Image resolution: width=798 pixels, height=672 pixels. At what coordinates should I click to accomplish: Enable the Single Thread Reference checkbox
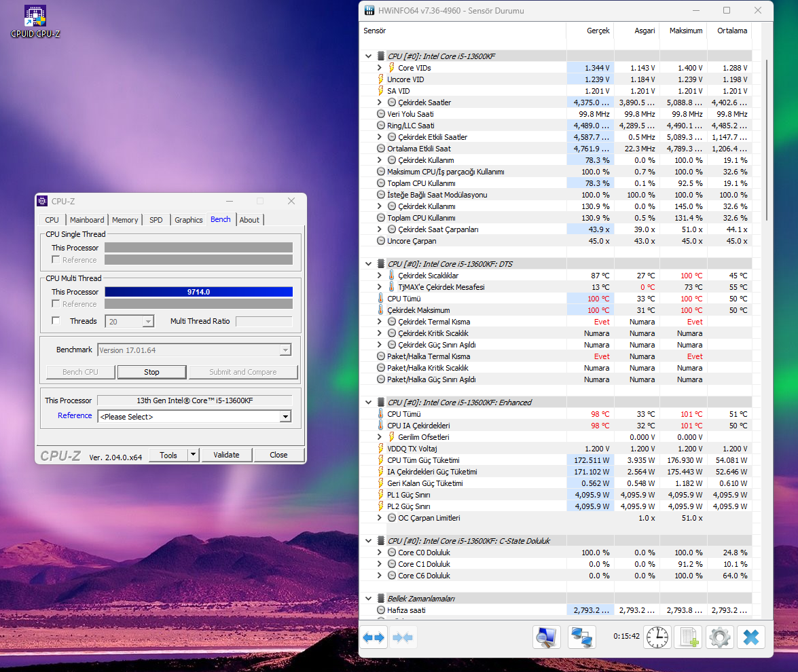56,259
